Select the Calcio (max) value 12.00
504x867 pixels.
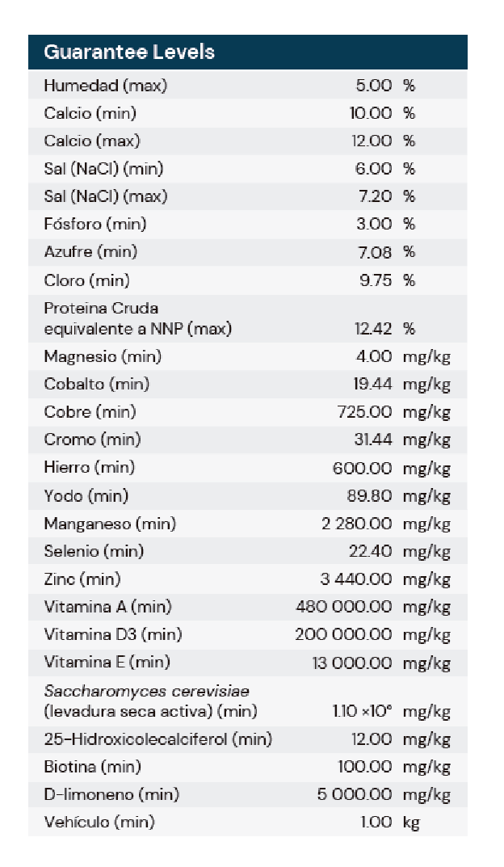click(371, 141)
